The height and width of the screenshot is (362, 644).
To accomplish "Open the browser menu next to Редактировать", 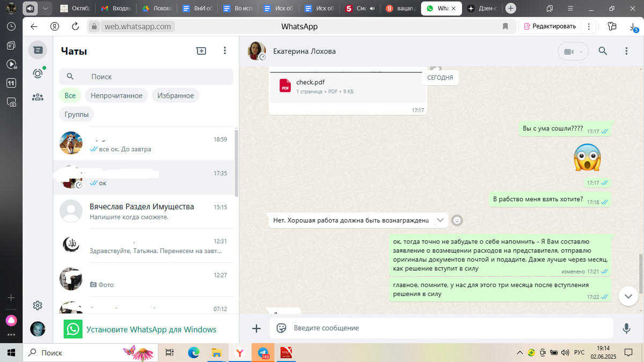I will click(x=589, y=26).
